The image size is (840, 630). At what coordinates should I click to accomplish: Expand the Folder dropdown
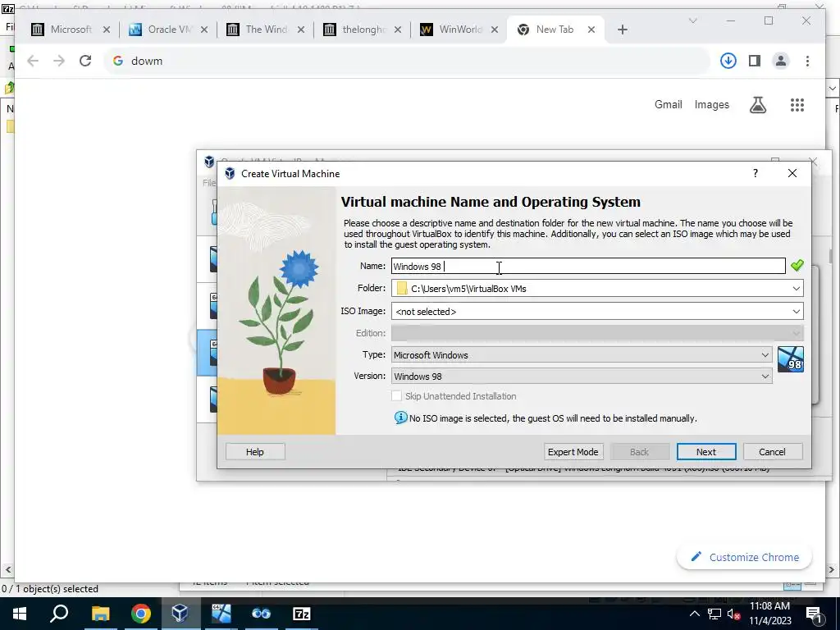(796, 288)
